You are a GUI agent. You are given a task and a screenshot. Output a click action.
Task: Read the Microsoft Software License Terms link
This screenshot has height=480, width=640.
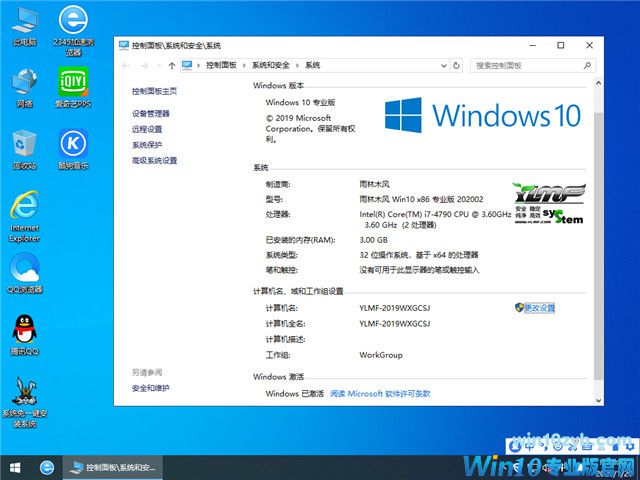tap(380, 393)
